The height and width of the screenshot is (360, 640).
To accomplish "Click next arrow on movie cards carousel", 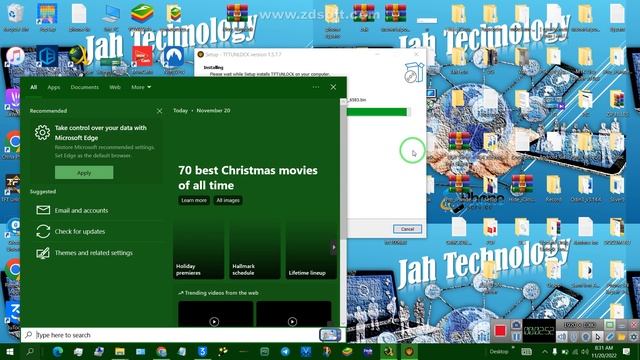I will pos(333,247).
